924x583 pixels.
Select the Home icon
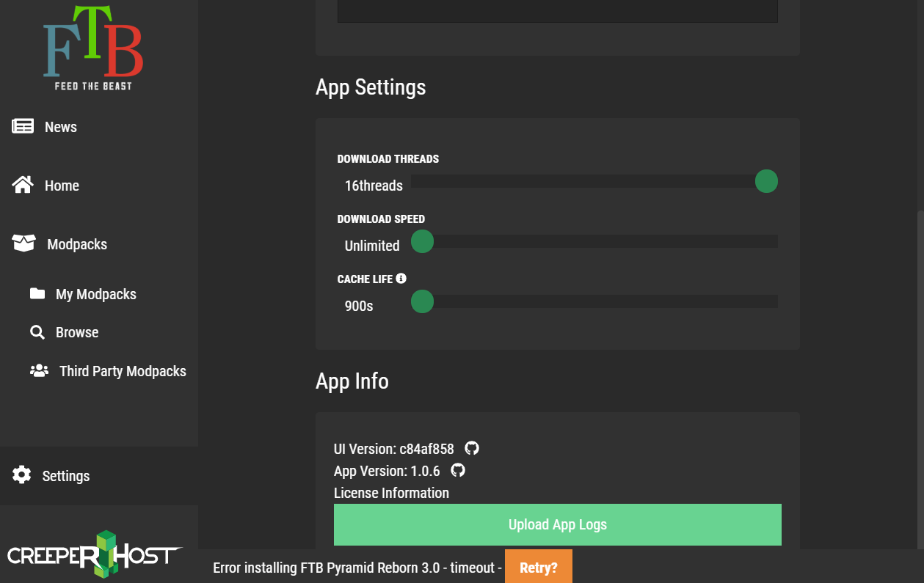point(22,185)
